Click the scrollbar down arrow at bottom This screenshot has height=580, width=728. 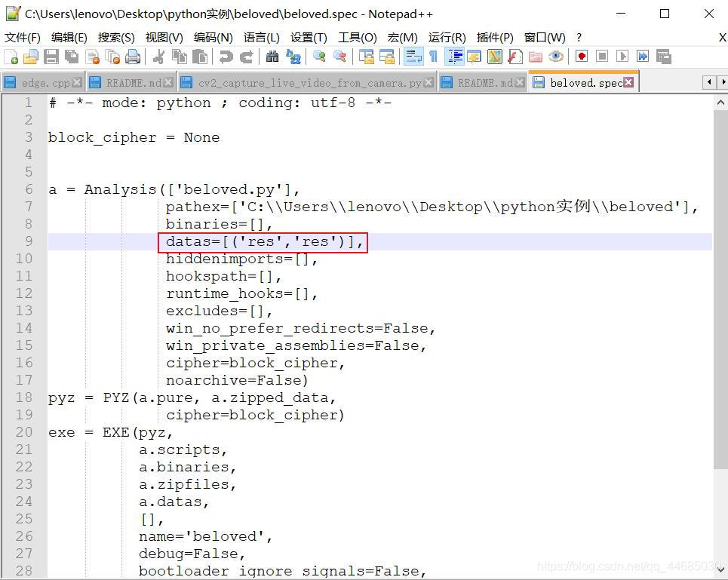tap(720, 569)
